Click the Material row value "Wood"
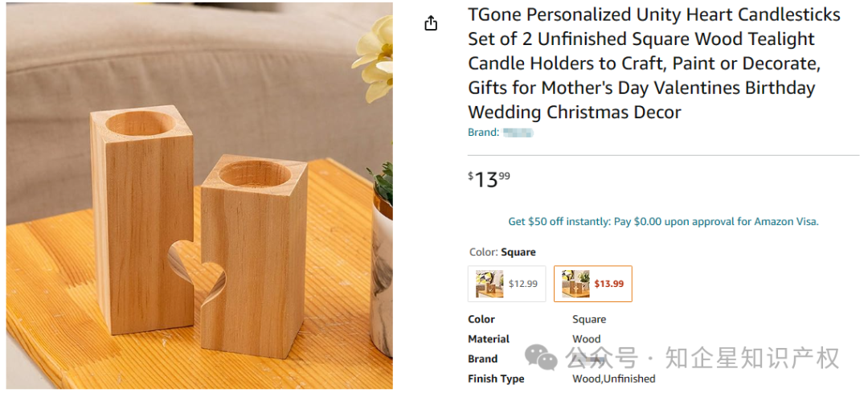This screenshot has height=393, width=868. [586, 339]
